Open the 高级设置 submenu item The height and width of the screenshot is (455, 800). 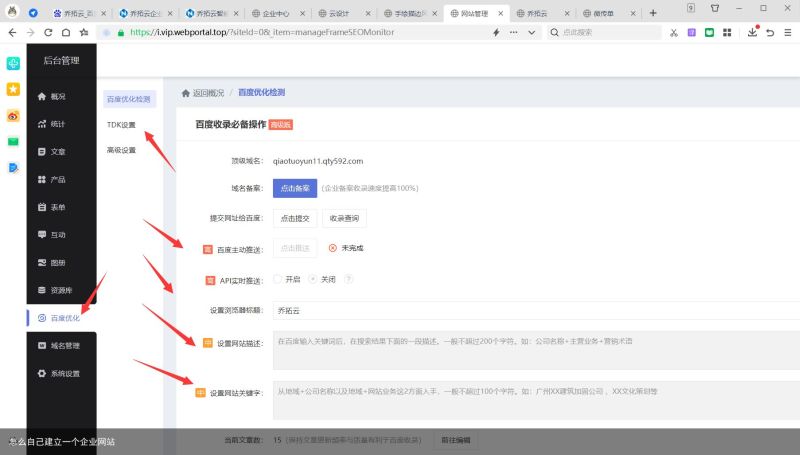click(121, 150)
